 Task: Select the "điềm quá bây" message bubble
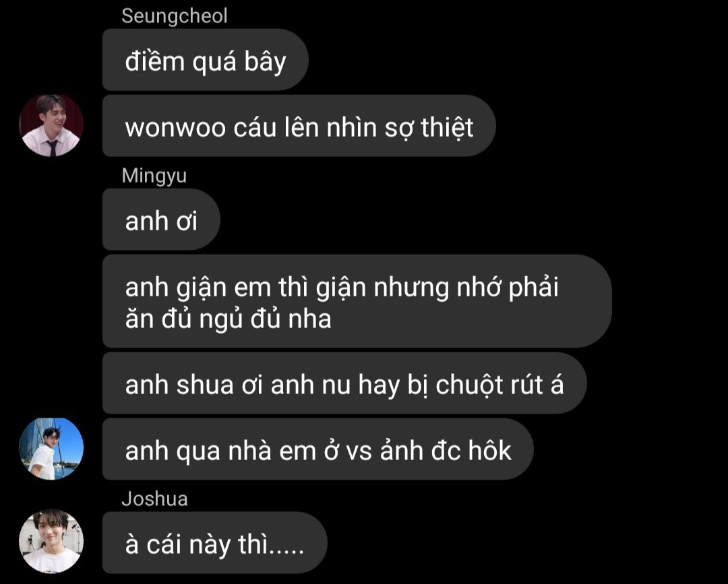(205, 60)
